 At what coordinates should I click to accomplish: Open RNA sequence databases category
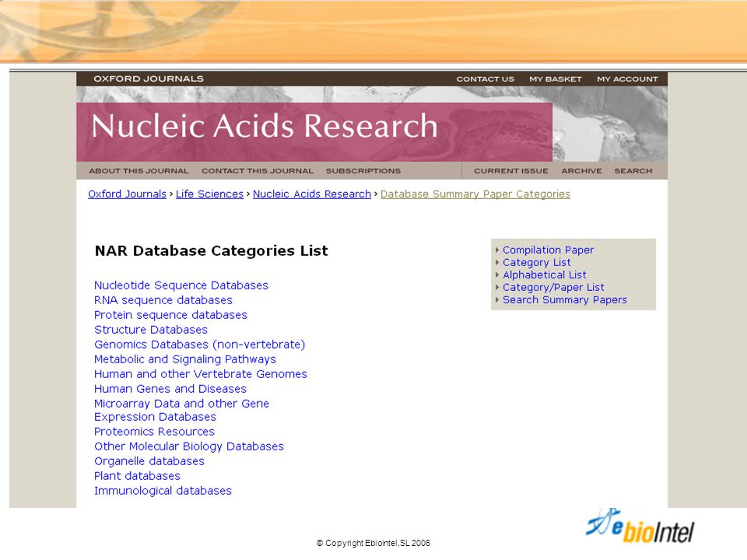coord(163,300)
